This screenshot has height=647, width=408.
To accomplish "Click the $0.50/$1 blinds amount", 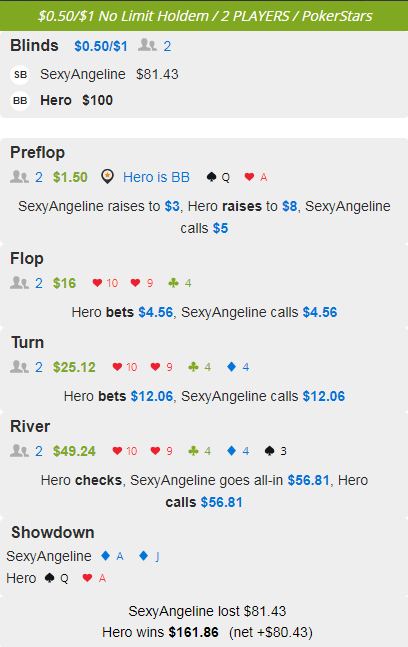I will click(101, 46).
